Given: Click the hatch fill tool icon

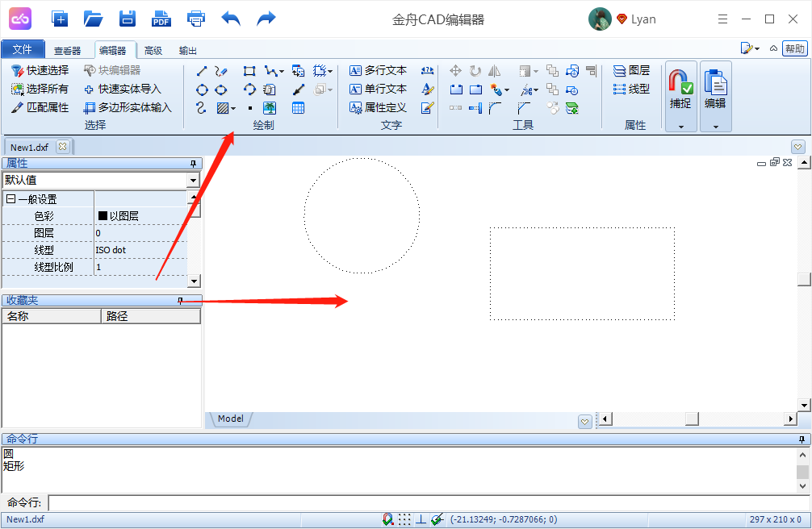Looking at the screenshot, I should (x=223, y=107).
